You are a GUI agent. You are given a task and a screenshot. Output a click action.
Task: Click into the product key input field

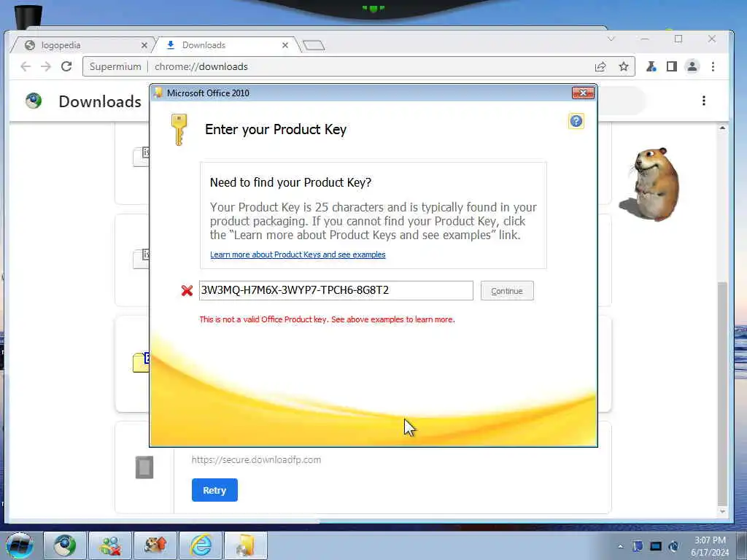336,290
